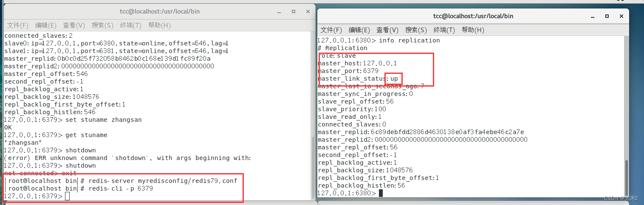
Task: Open 文件(F) menu in right terminal
Action: 331,30
